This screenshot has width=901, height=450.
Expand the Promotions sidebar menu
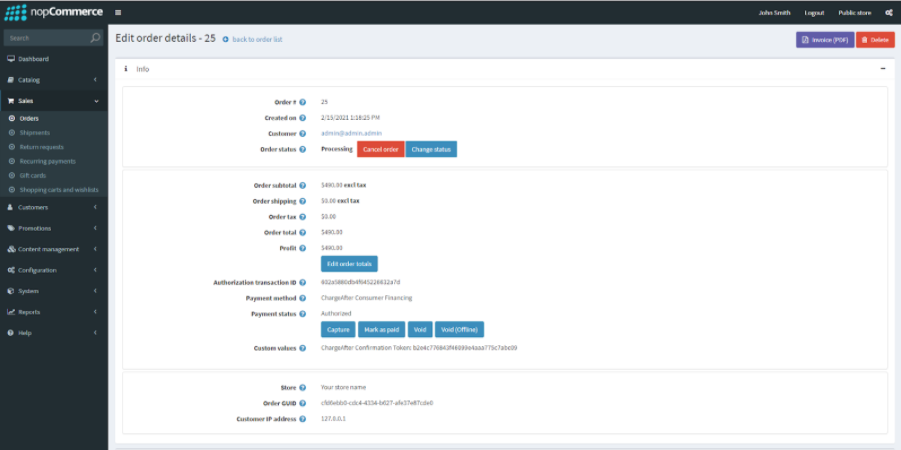click(x=53, y=228)
